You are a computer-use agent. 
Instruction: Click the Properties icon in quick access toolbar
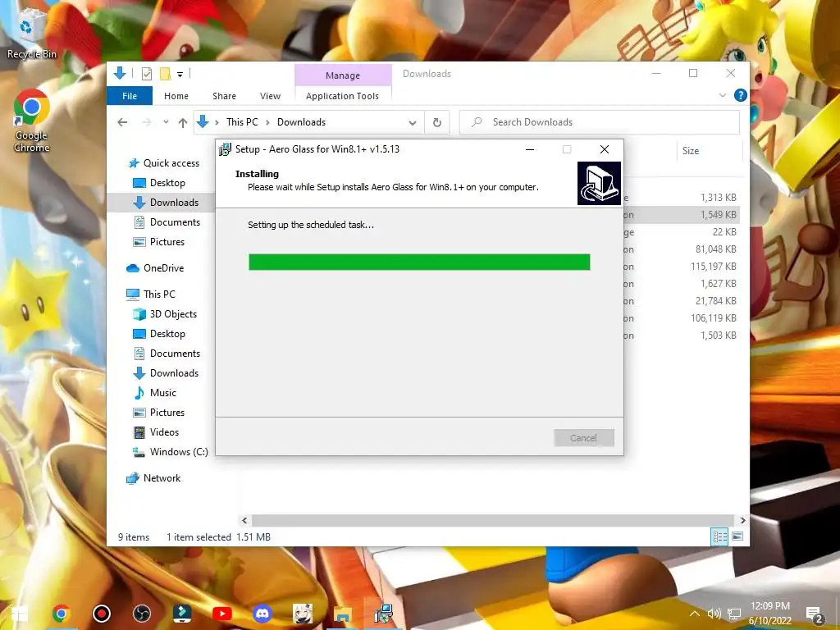(x=146, y=74)
